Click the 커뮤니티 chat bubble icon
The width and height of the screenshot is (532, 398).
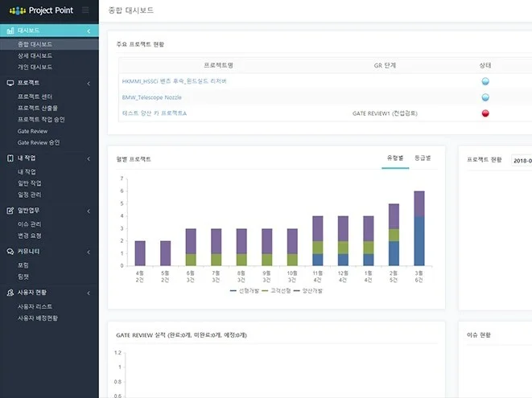pyautogui.click(x=10, y=251)
